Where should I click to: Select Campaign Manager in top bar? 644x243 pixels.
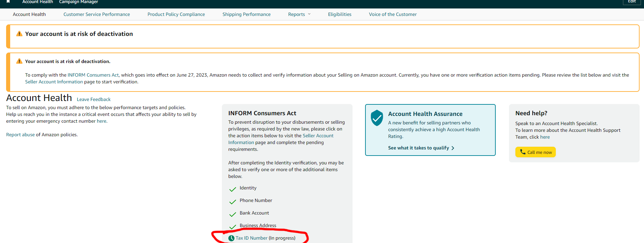(x=78, y=2)
